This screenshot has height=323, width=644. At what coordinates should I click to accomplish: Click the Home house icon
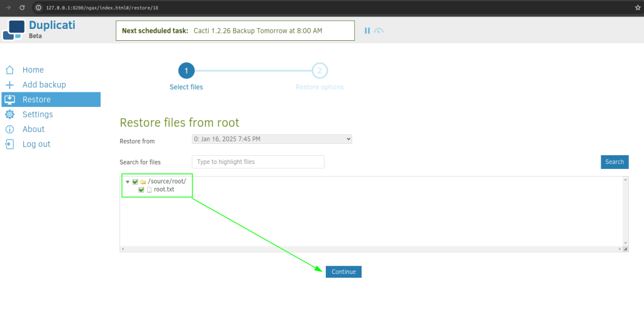point(9,70)
